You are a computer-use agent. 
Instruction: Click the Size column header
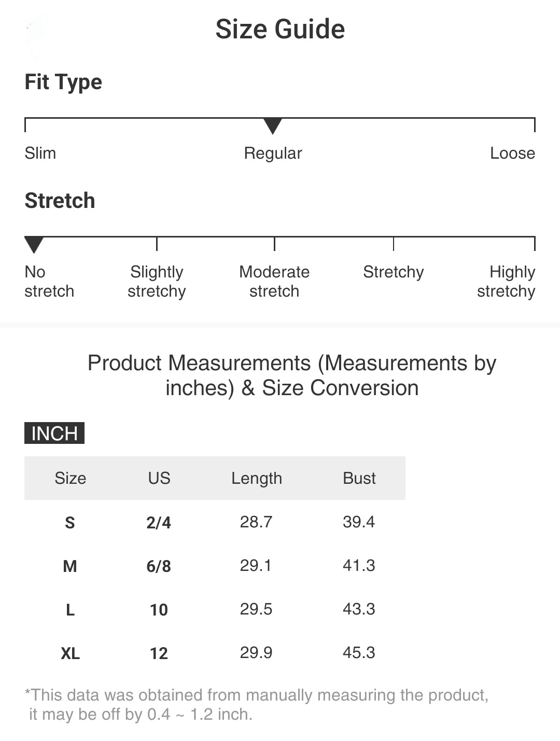pos(71,478)
